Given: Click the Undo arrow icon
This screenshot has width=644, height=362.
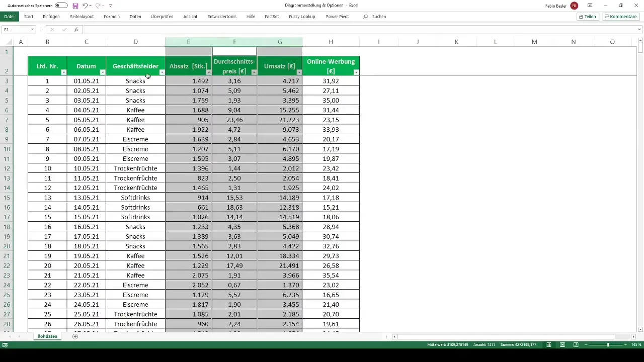Looking at the screenshot, I should (85, 6).
